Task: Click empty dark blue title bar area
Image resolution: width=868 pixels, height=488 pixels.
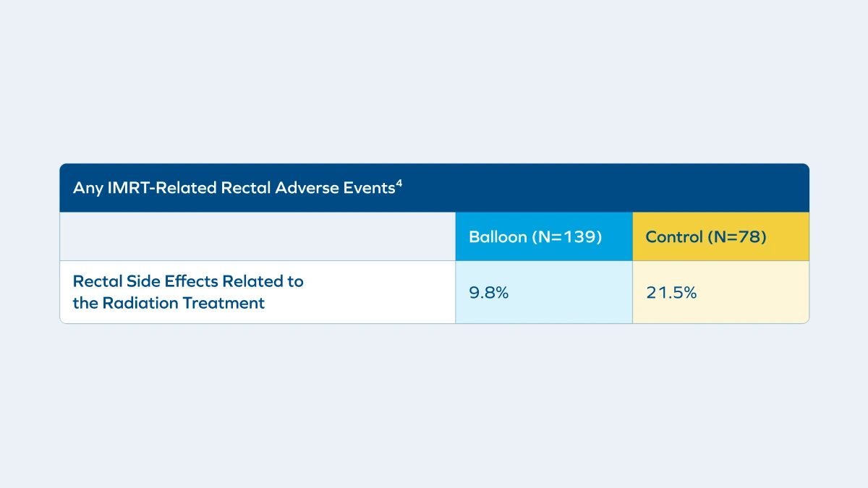Action: click(x=615, y=188)
